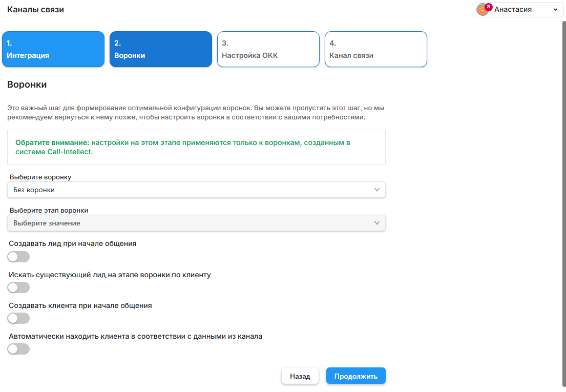566x392 pixels.
Task: Click the chevron in the Без воронки field
Action: (377, 190)
